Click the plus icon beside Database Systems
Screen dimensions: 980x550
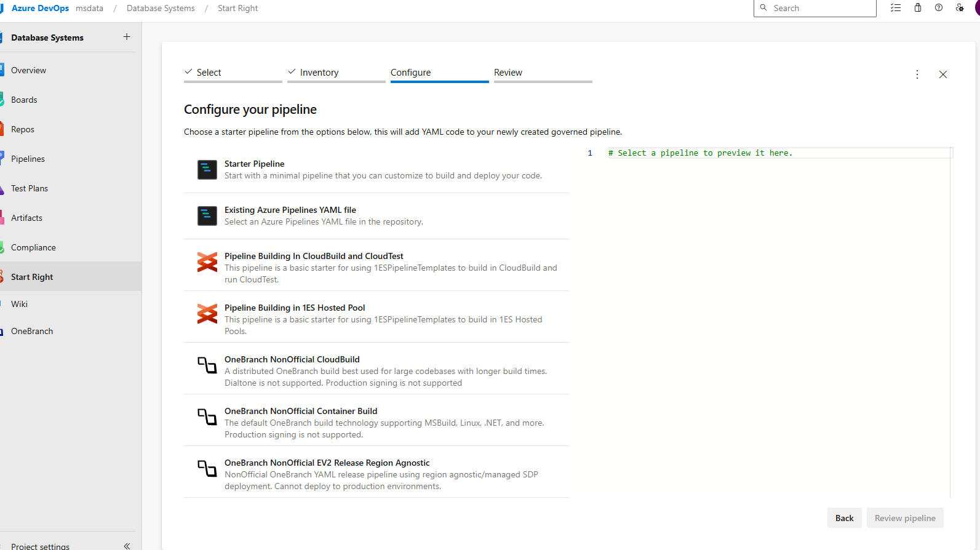(127, 37)
